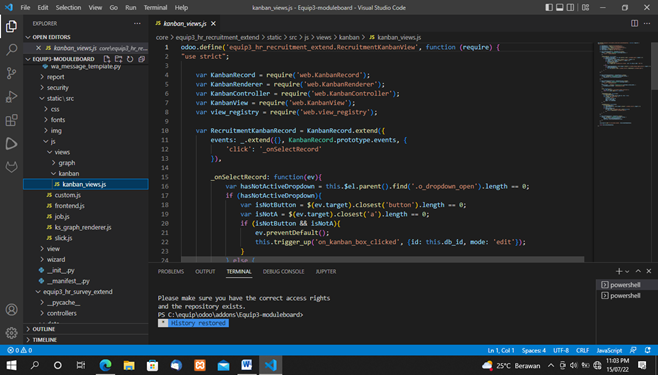Open new terminal launch profile dropdown

[627, 271]
